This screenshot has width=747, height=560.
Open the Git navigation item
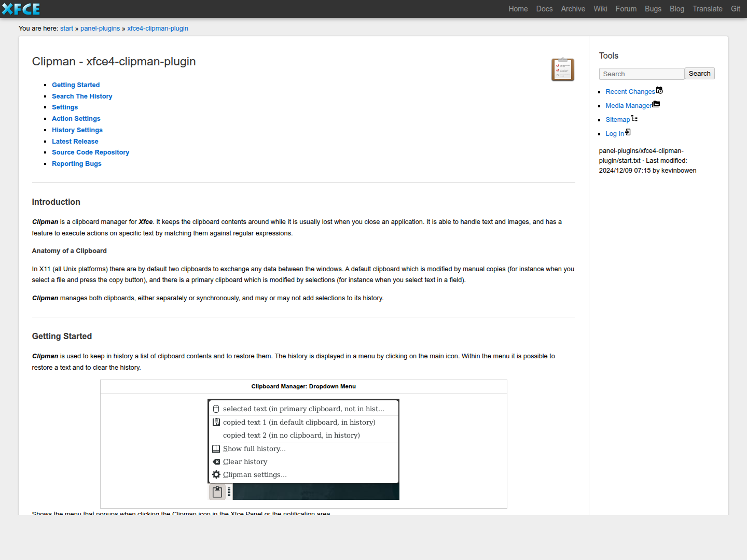tap(736, 9)
